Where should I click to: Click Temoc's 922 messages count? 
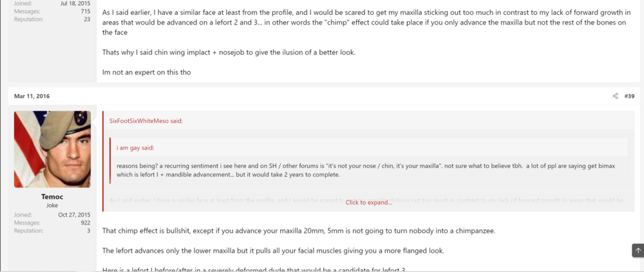point(86,222)
